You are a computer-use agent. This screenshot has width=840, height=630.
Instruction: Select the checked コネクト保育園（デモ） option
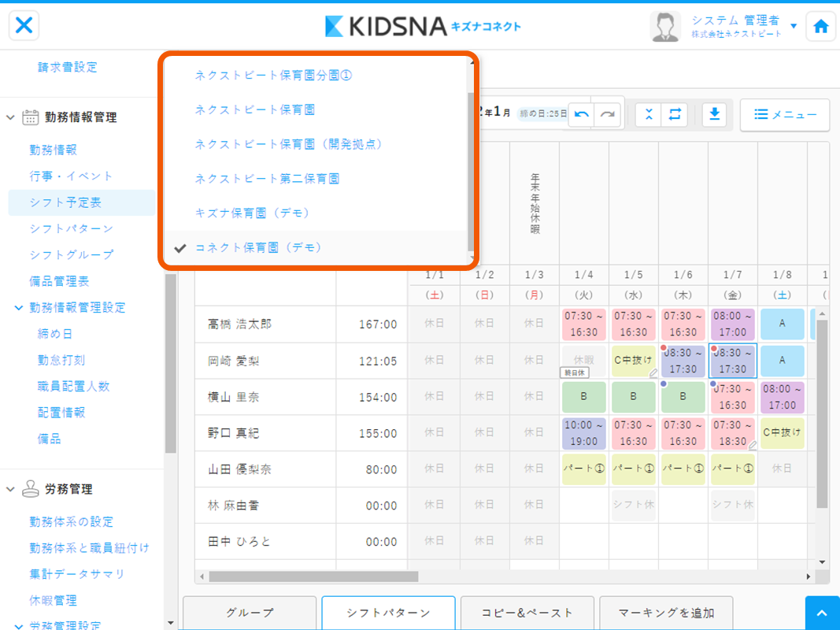coord(259,247)
